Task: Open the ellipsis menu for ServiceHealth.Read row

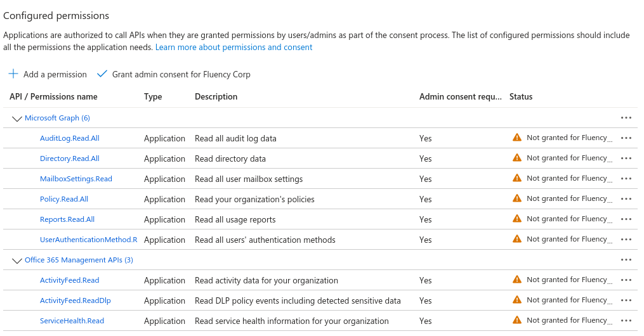Action: (626, 321)
